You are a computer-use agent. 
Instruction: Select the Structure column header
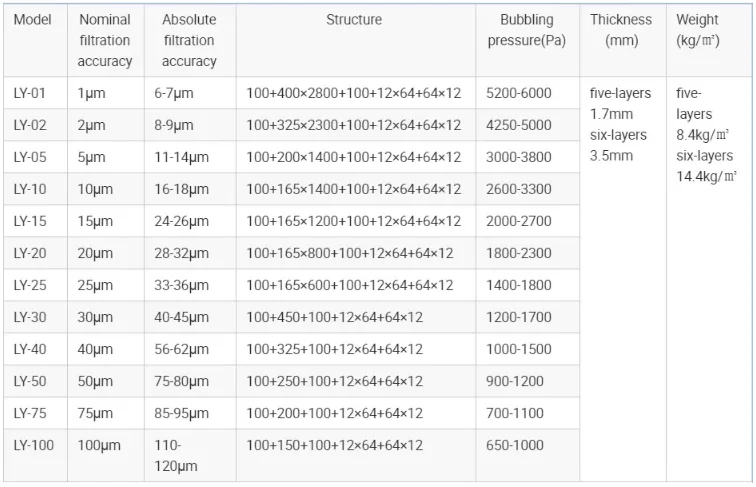click(354, 20)
